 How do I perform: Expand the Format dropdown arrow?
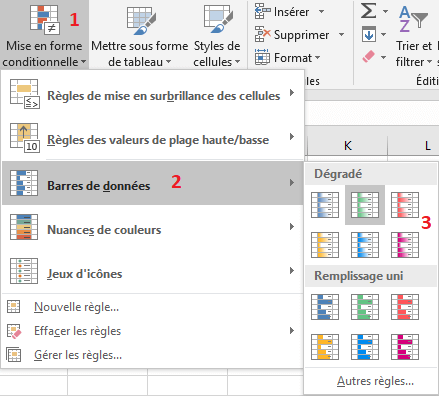pyautogui.click(x=317, y=58)
